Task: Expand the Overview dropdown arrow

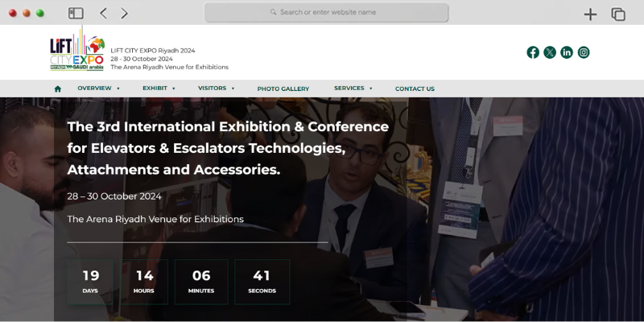Action: tap(118, 89)
